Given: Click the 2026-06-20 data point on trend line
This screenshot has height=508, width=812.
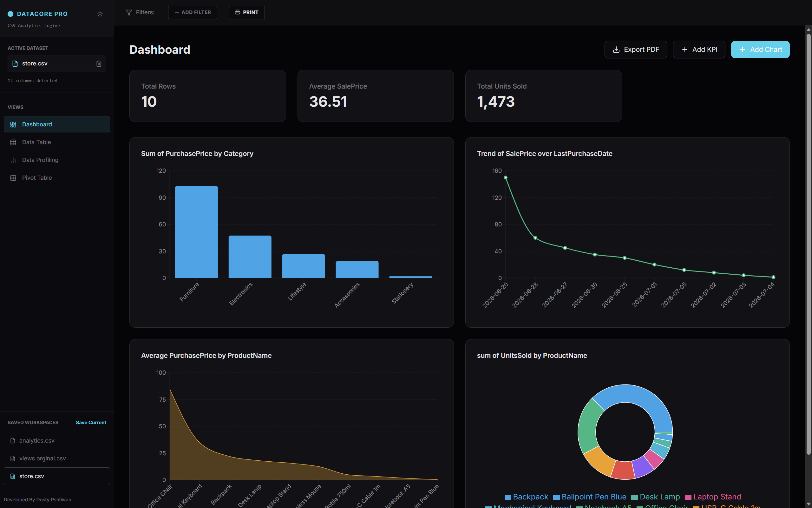Looking at the screenshot, I should 505,177.
